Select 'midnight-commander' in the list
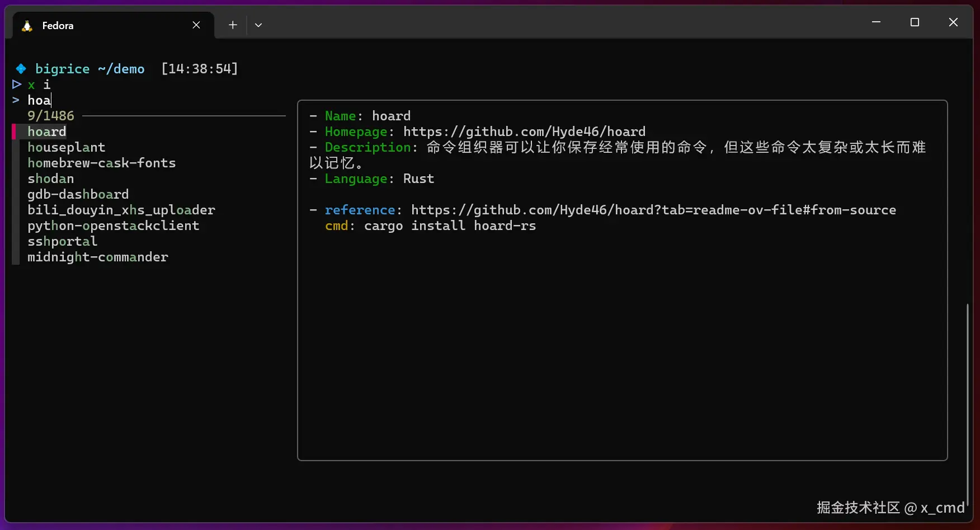 pyautogui.click(x=98, y=257)
